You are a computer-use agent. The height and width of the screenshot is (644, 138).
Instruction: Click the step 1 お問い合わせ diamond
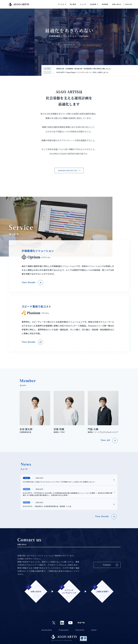(x=36, y=591)
